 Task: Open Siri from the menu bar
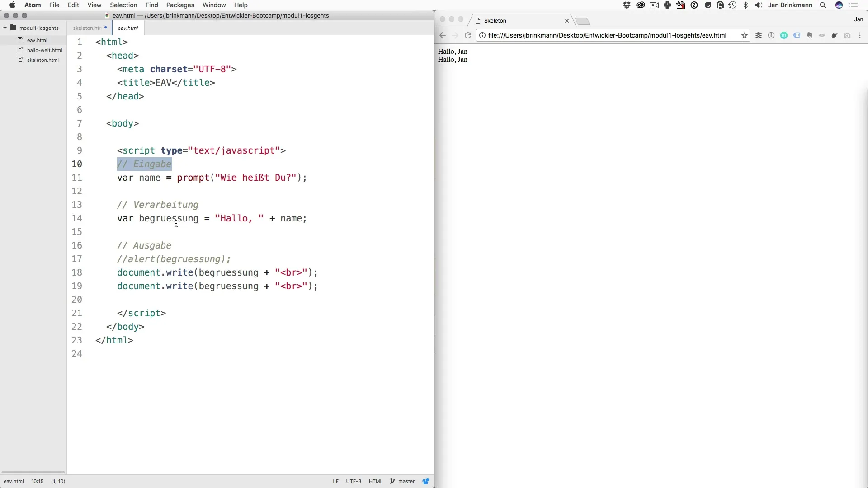coord(839,5)
